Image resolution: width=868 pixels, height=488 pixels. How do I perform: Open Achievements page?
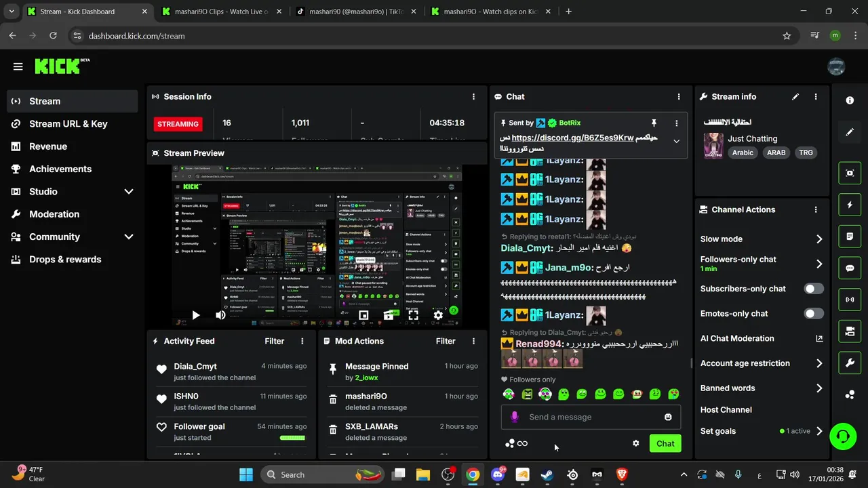pyautogui.click(x=72, y=169)
